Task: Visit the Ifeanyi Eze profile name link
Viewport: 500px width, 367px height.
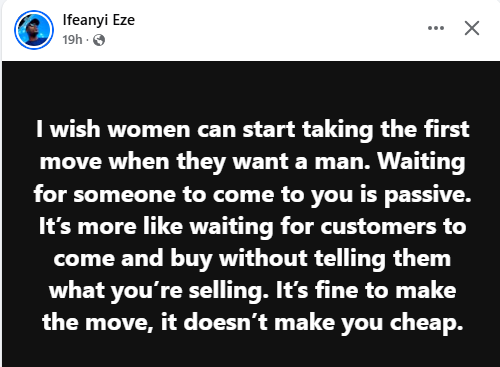Action: pyautogui.click(x=99, y=20)
